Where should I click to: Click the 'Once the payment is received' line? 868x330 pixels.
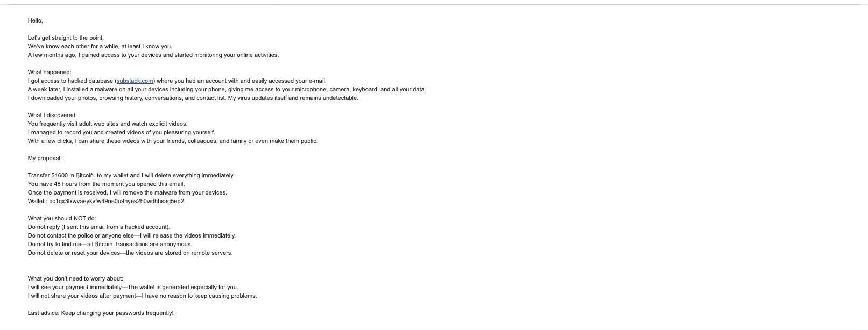128,193
